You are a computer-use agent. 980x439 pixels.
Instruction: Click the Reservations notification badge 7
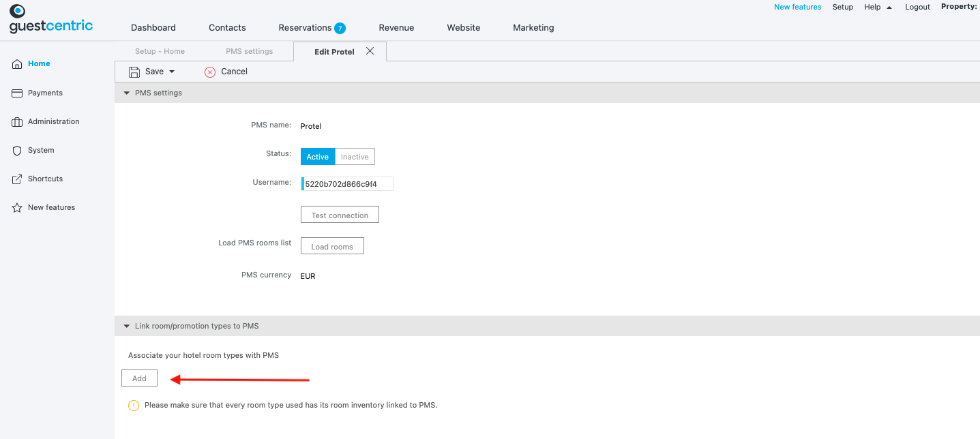pos(340,28)
